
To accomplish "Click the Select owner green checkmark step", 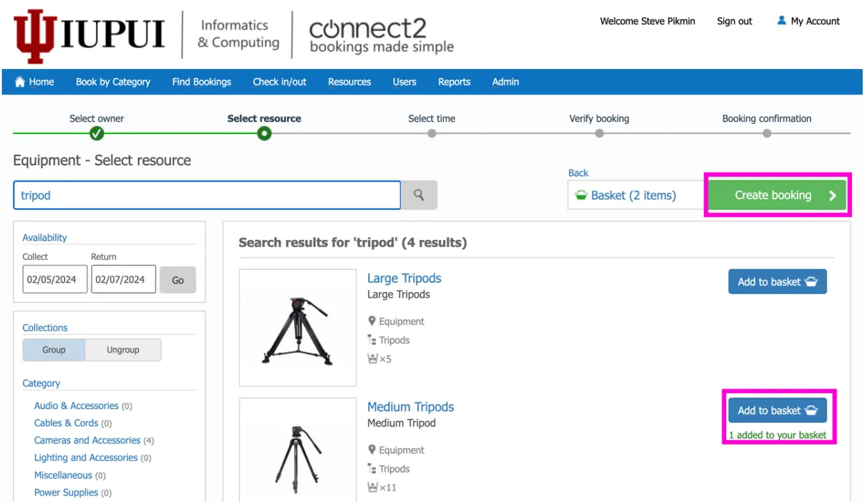I will point(97,133).
